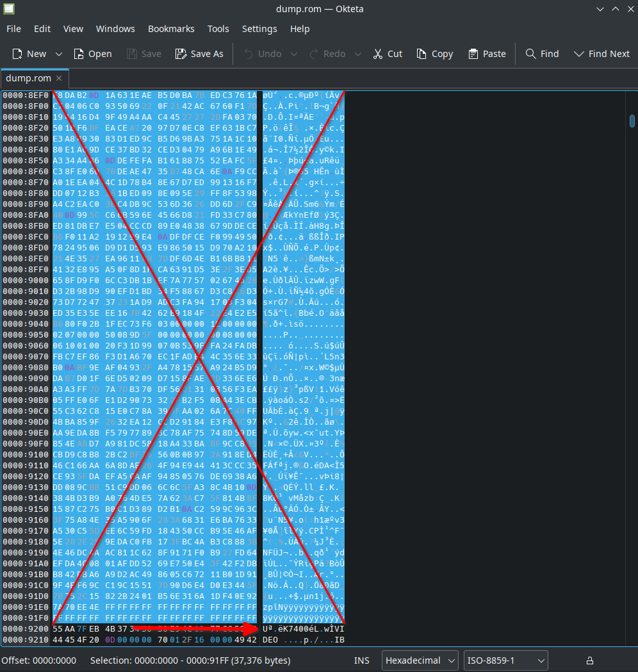Click Find Next in the toolbar
Screen dimensions: 638x672
click(x=601, y=54)
